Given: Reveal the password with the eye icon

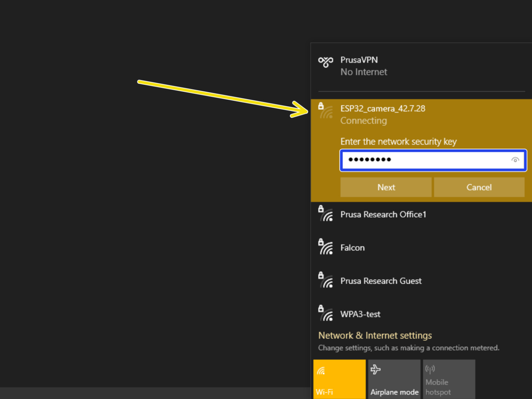Looking at the screenshot, I should pos(515,160).
